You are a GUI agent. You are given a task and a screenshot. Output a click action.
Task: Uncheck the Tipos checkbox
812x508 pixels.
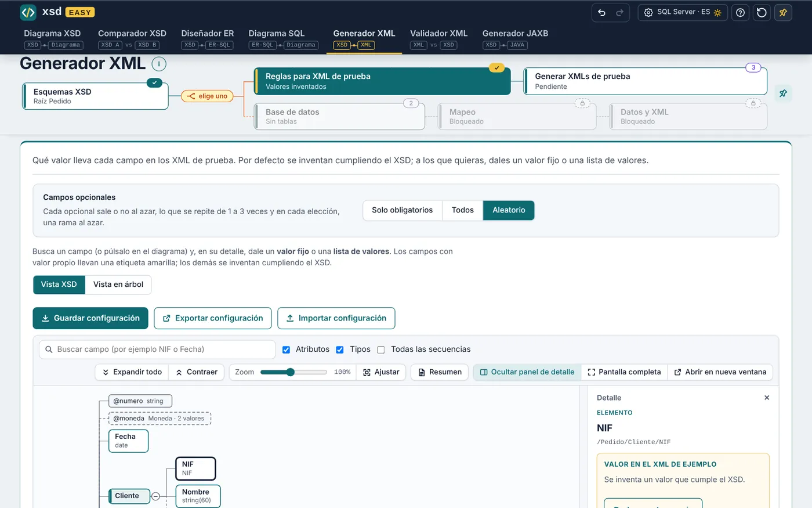(340, 350)
